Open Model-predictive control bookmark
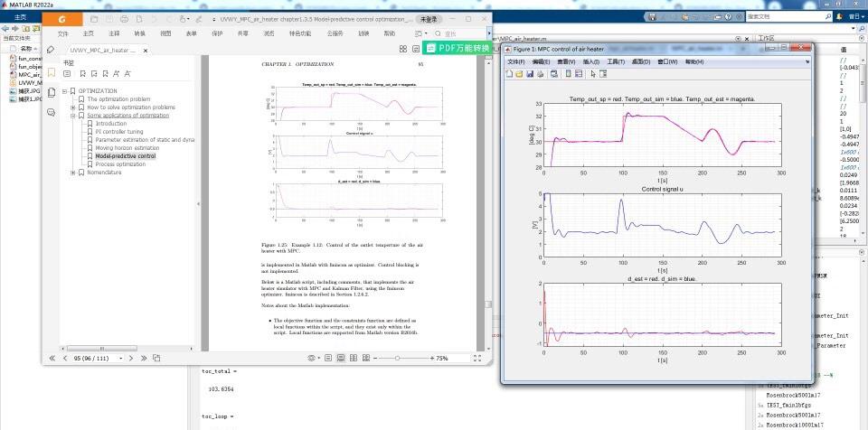This screenshot has width=868, height=430. 125,156
